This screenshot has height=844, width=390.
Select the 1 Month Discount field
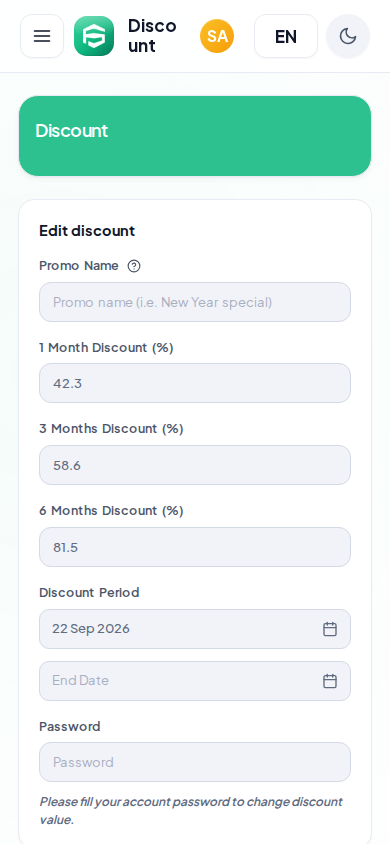coord(195,383)
